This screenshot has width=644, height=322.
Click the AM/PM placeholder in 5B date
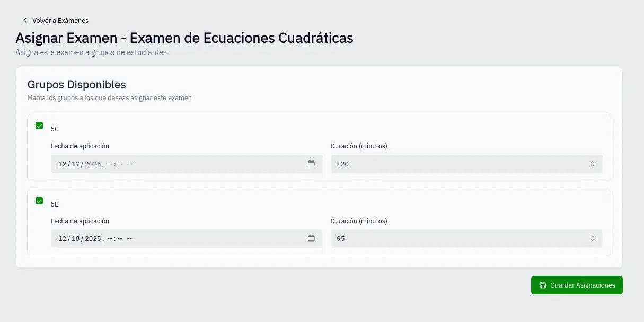pos(130,239)
